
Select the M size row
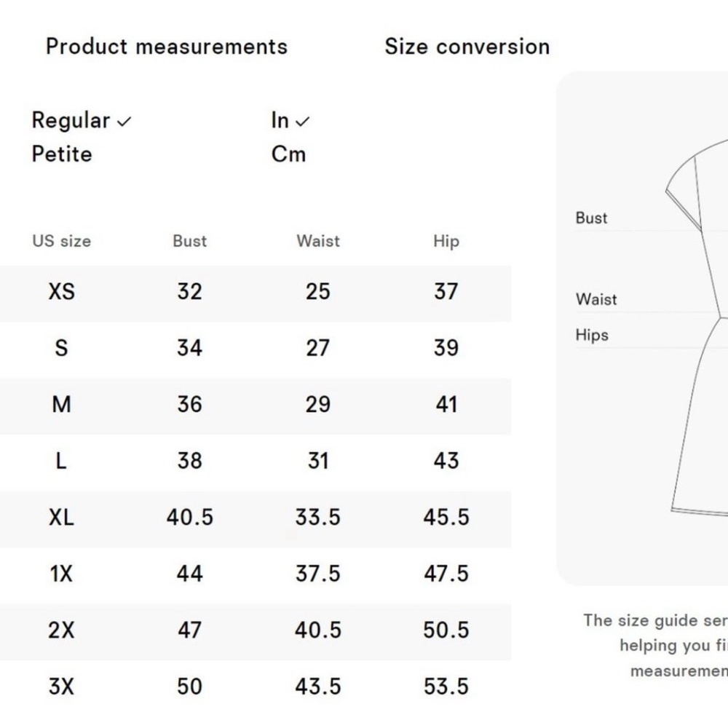[x=61, y=405]
